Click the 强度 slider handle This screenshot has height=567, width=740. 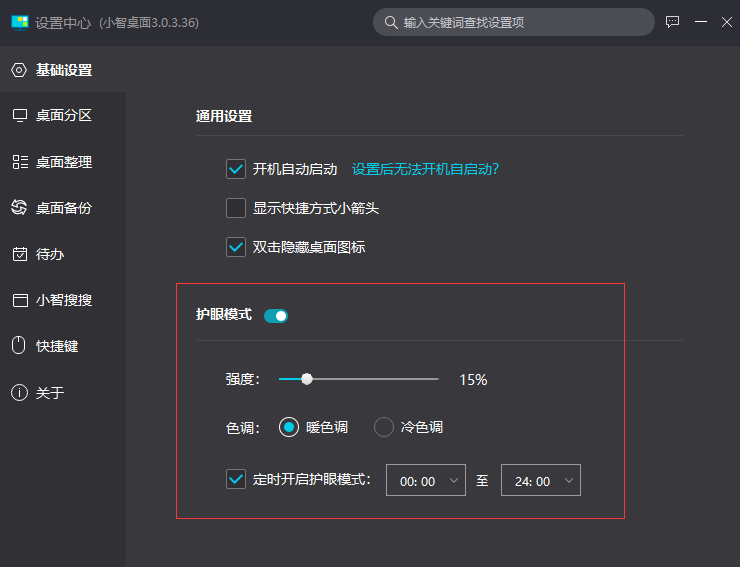(307, 379)
